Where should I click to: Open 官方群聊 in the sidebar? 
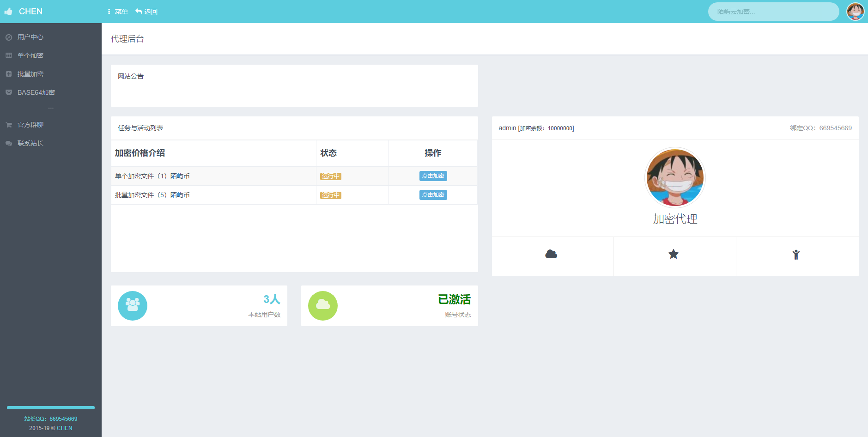30,124
